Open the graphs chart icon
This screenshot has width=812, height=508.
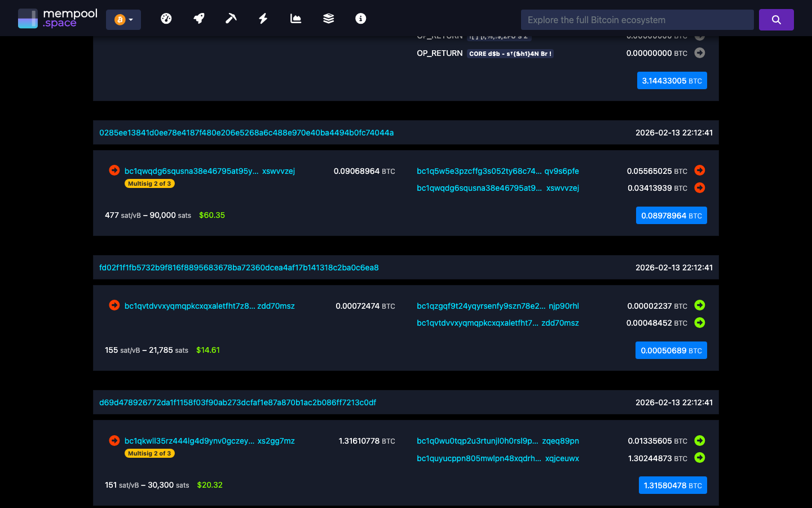(295, 18)
